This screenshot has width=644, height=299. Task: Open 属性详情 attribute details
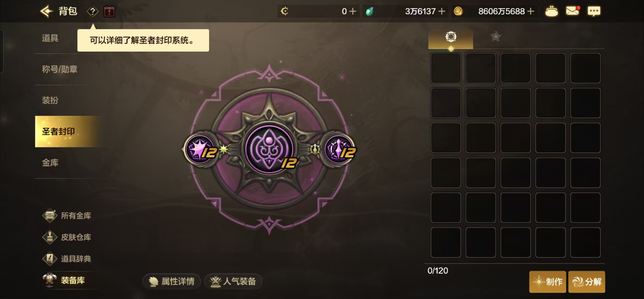172,281
